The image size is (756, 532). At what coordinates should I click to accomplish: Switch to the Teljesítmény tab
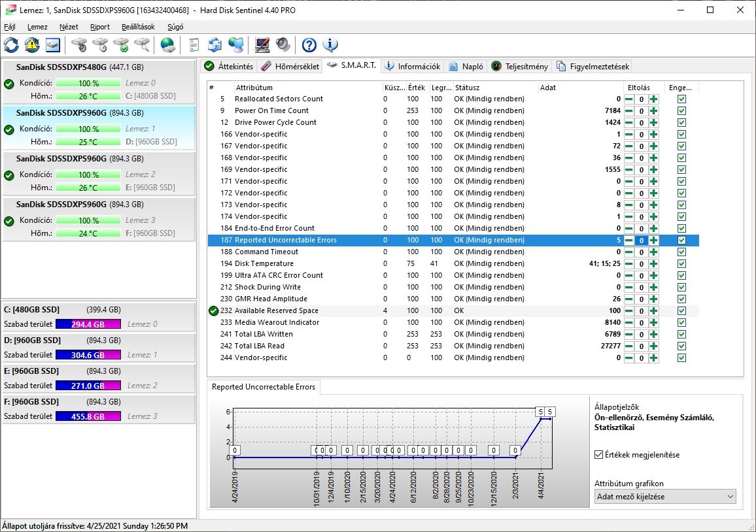pos(520,67)
